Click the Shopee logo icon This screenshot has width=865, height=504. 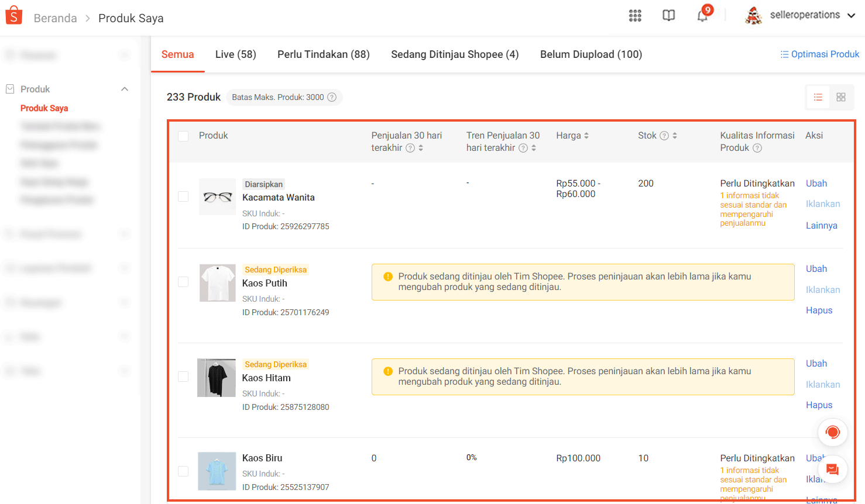tap(13, 16)
